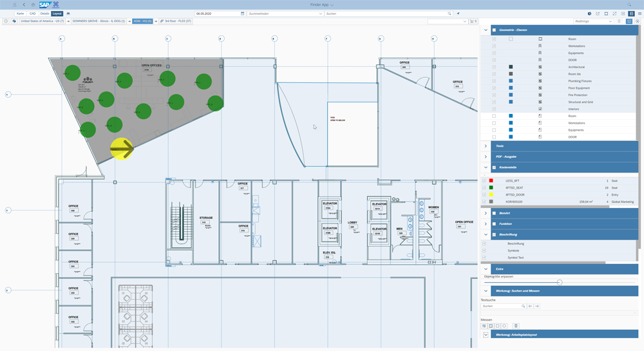Viewport: 644px width, 351px height.
Task: Select the Layout tab
Action: tap(57, 14)
